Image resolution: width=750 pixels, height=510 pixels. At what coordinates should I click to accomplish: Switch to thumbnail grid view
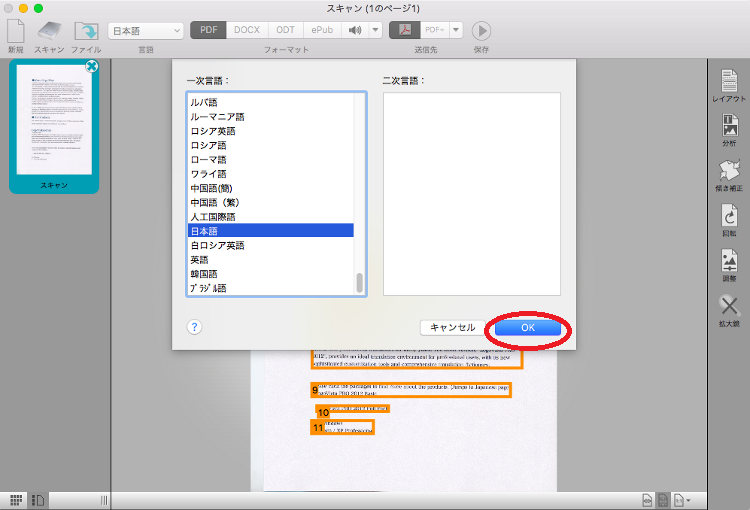click(x=16, y=499)
